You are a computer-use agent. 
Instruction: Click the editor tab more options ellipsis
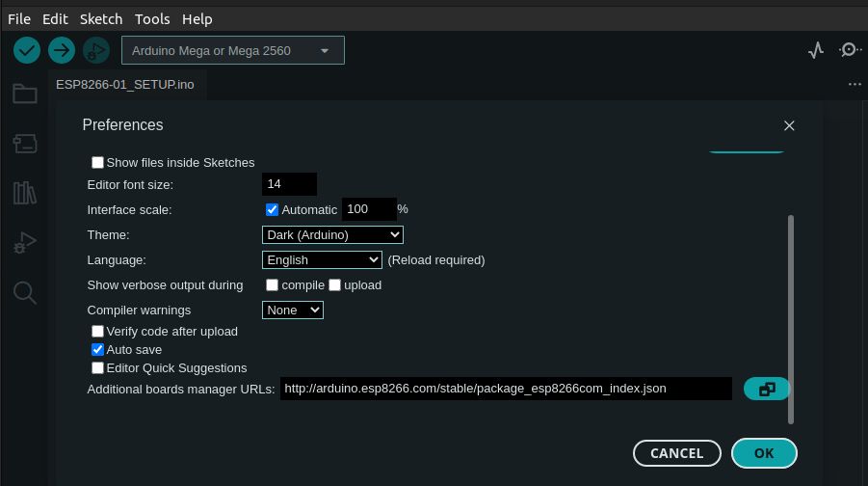click(x=855, y=84)
